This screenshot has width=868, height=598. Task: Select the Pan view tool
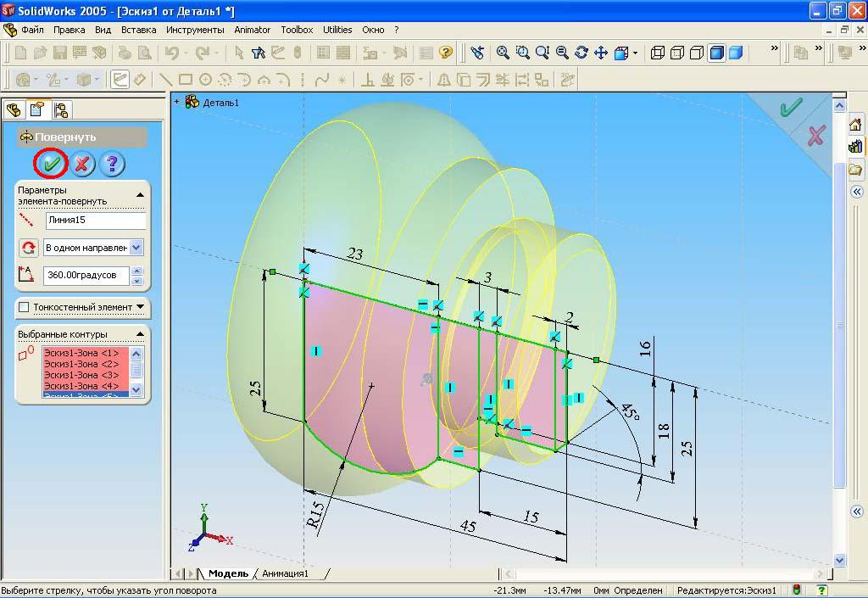point(601,53)
